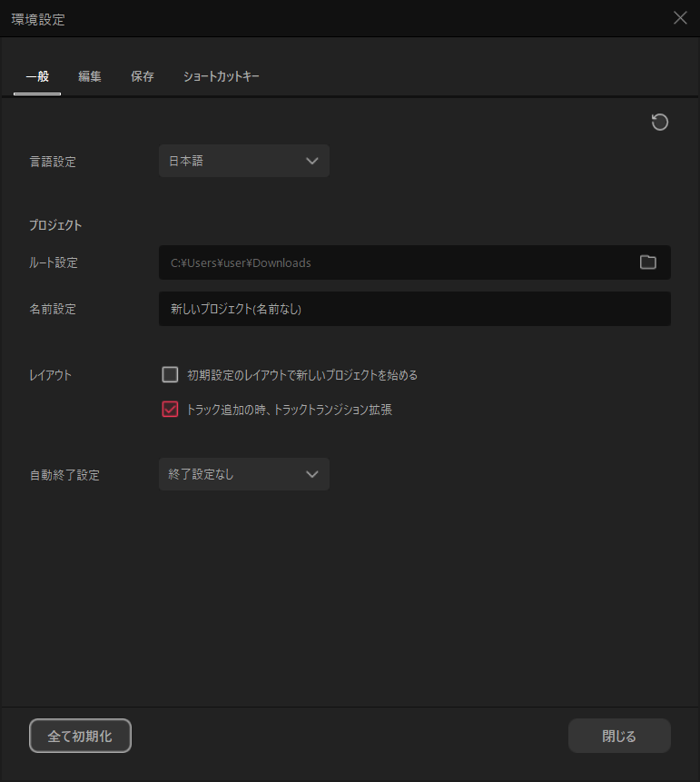Click the chevron arrow in the 終了設定なし dropdown
Viewport: 700px width, 782px height.
(x=312, y=474)
